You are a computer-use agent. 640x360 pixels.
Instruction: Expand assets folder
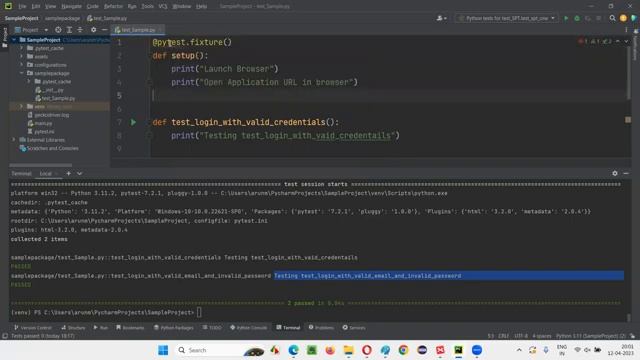click(x=22, y=56)
